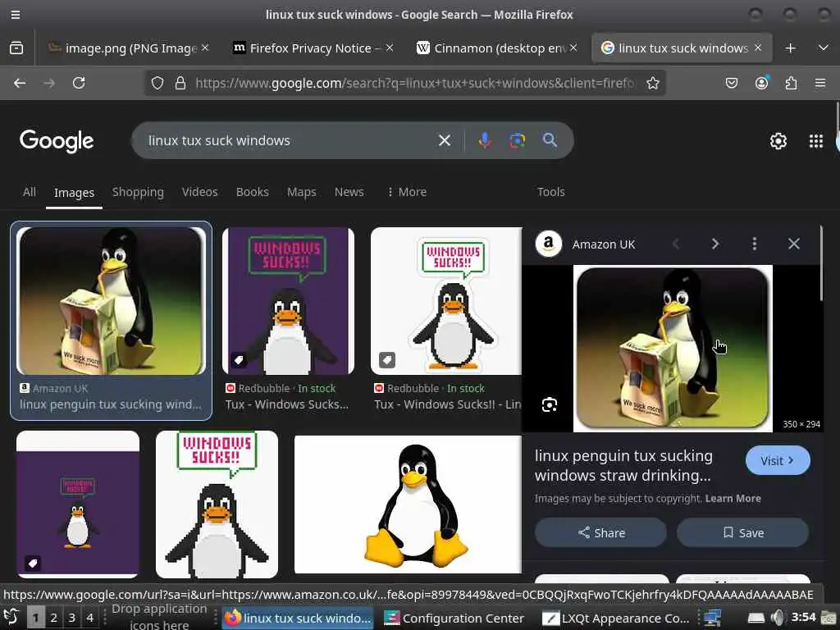Open the plain 3D Tux penguin thumbnail
The width and height of the screenshot is (840, 630).
coord(408,504)
